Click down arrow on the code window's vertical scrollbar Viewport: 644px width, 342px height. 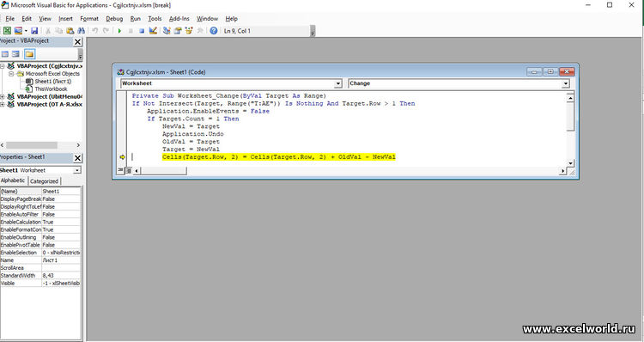(x=570, y=163)
